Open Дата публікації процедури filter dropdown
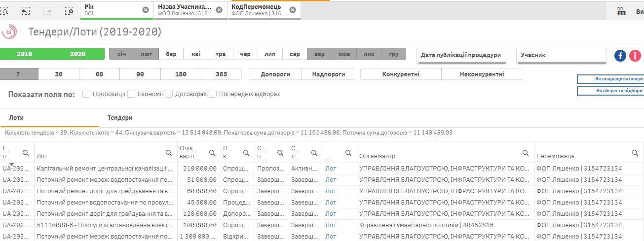This screenshot has width=644, height=241. (461, 56)
